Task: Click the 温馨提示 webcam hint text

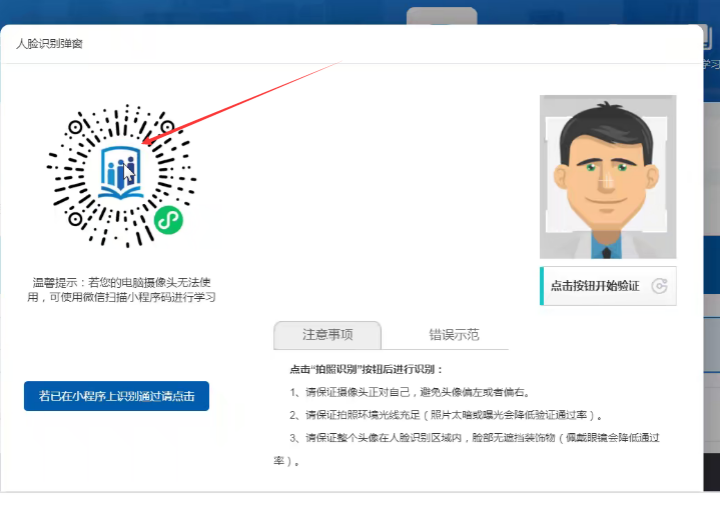Action: [x=121, y=290]
